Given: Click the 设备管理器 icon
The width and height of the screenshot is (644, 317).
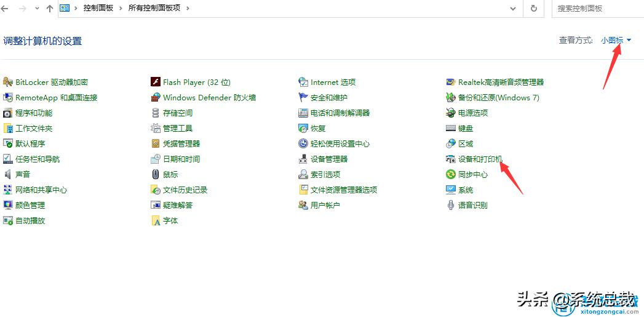Looking at the screenshot, I should [x=303, y=159].
